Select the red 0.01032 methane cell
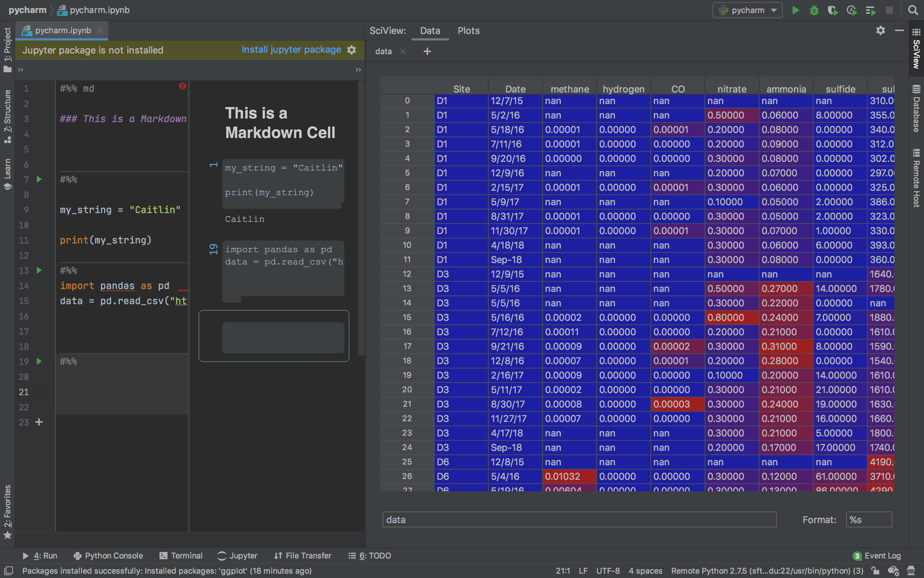 (569, 476)
